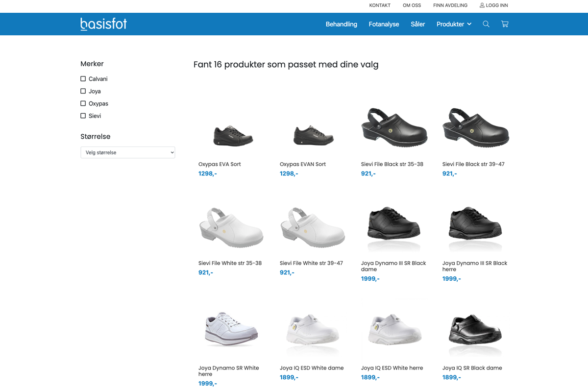Image resolution: width=588 pixels, height=392 pixels.
Task: Click the 'Fant 16 produkter' results heading
Action: pyautogui.click(x=286, y=65)
